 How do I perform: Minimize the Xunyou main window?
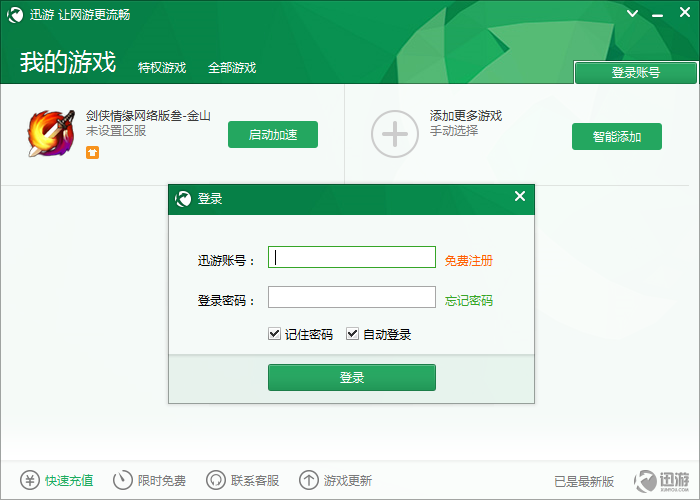(657, 16)
